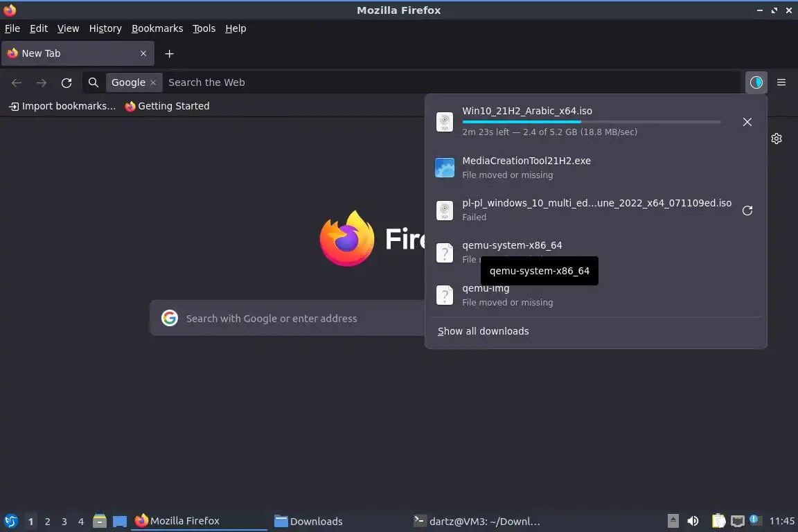Click the search magnifier icon in address bar
The width and height of the screenshot is (798, 532).
[x=93, y=82]
